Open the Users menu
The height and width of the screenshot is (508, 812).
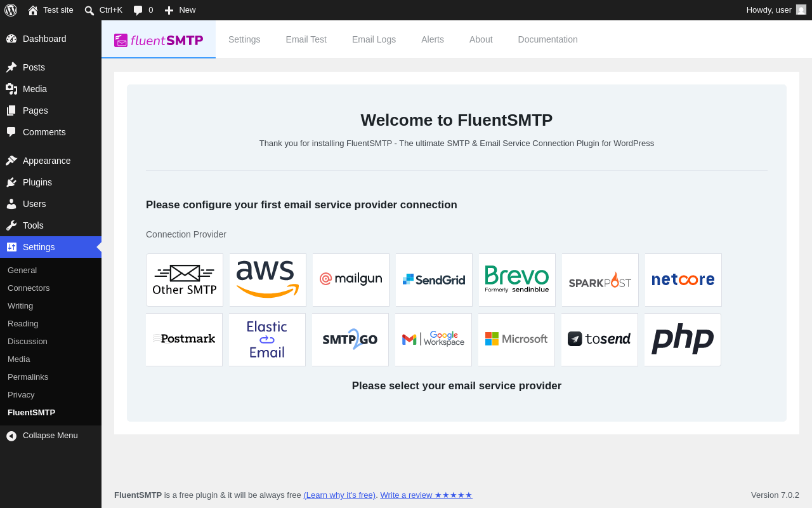[51, 204]
